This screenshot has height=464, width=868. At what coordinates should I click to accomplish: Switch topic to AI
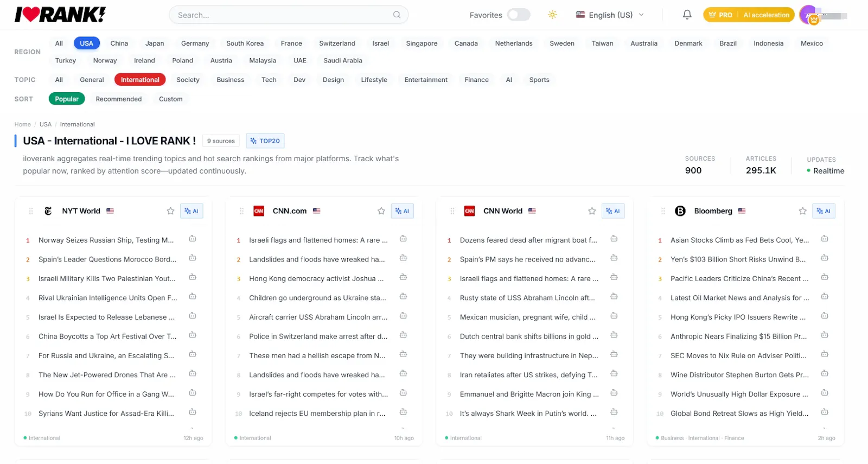click(509, 80)
